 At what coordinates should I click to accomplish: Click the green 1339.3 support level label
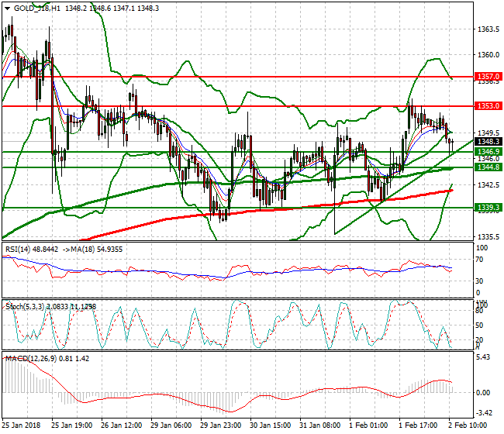click(488, 208)
